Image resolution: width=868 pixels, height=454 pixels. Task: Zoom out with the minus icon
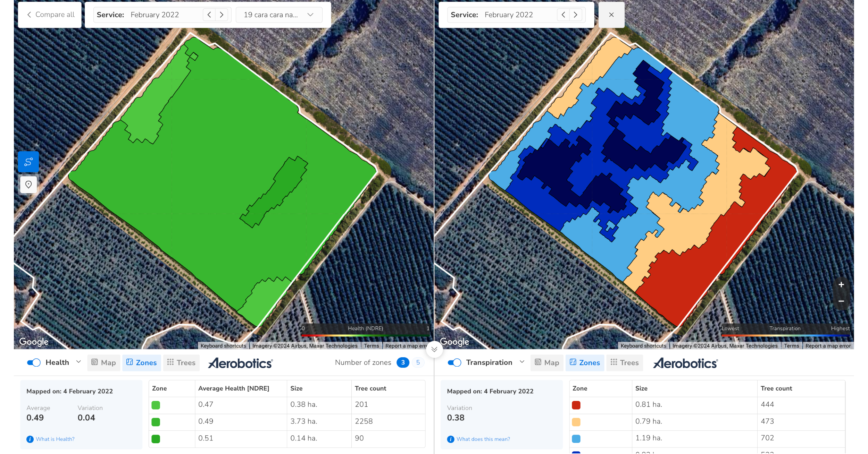841,301
